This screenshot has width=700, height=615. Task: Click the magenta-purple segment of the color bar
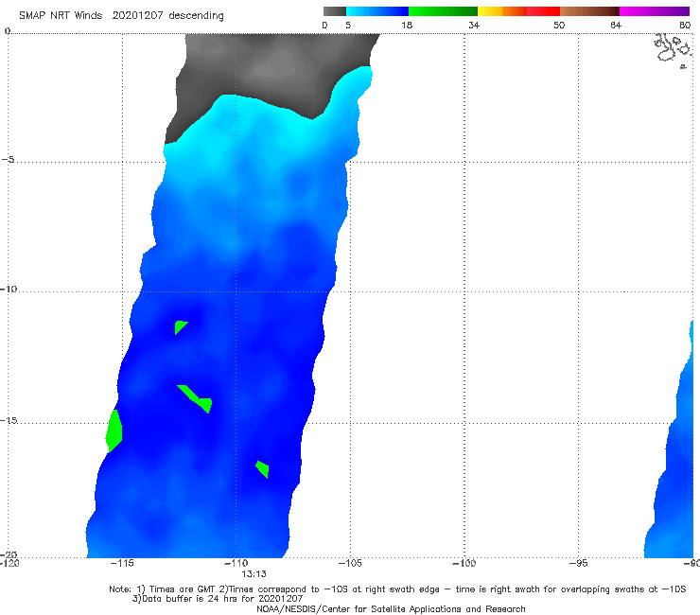coord(655,11)
